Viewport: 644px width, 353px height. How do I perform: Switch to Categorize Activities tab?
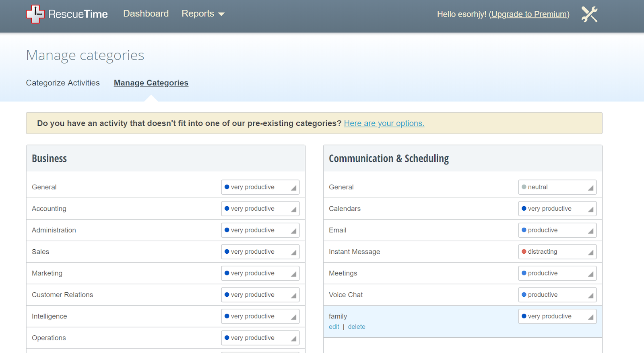[x=63, y=83]
